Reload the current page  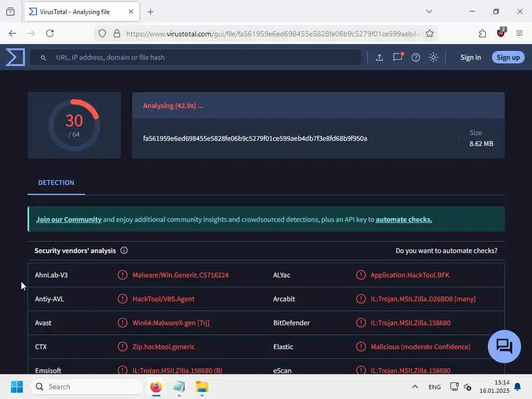pyautogui.click(x=50, y=33)
